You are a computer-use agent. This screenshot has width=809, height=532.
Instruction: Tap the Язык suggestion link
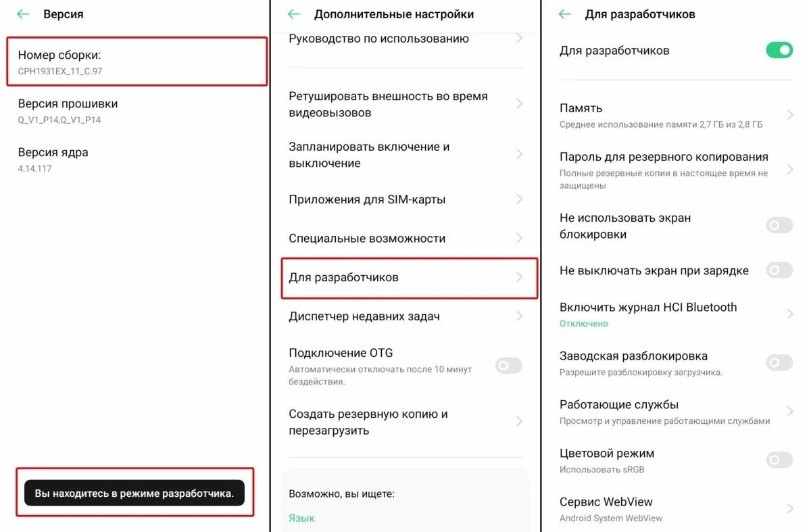click(x=301, y=518)
